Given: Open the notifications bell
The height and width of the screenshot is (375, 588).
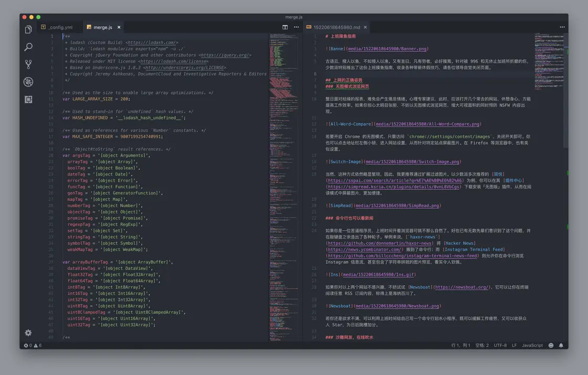Looking at the screenshot, I should pos(561,346).
